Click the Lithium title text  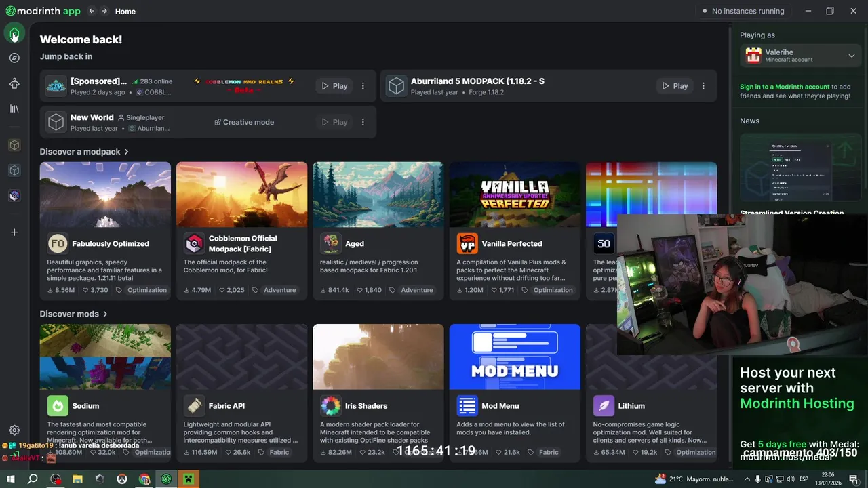(x=631, y=406)
